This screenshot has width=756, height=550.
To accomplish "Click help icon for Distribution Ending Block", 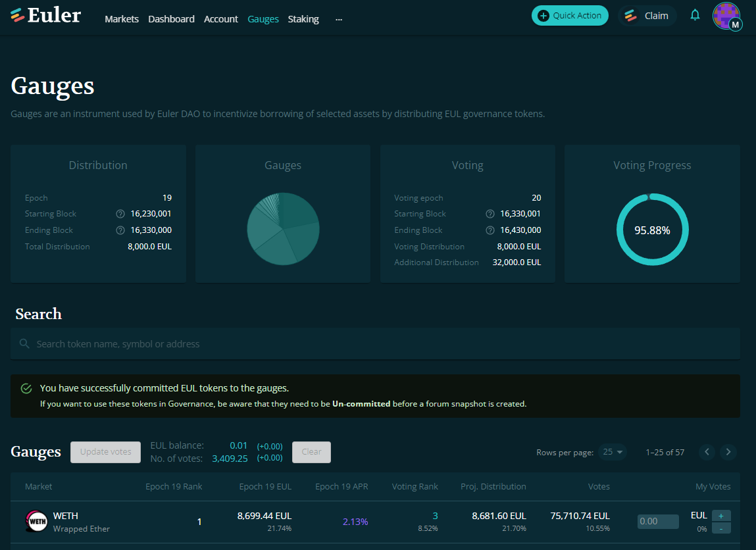I will [x=120, y=230].
